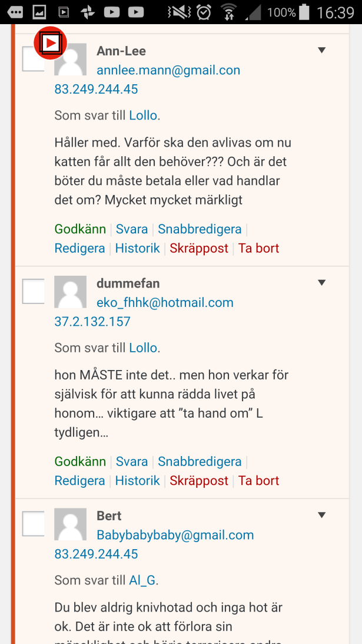Viewport: 362px width, 644px height.
Task: Tap the Wi-Fi status icon
Action: click(230, 12)
